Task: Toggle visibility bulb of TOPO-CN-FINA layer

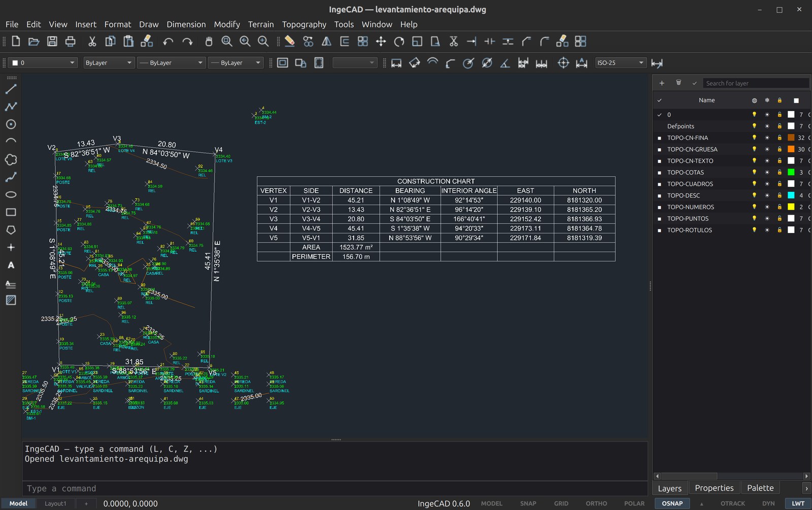Action: tap(754, 138)
